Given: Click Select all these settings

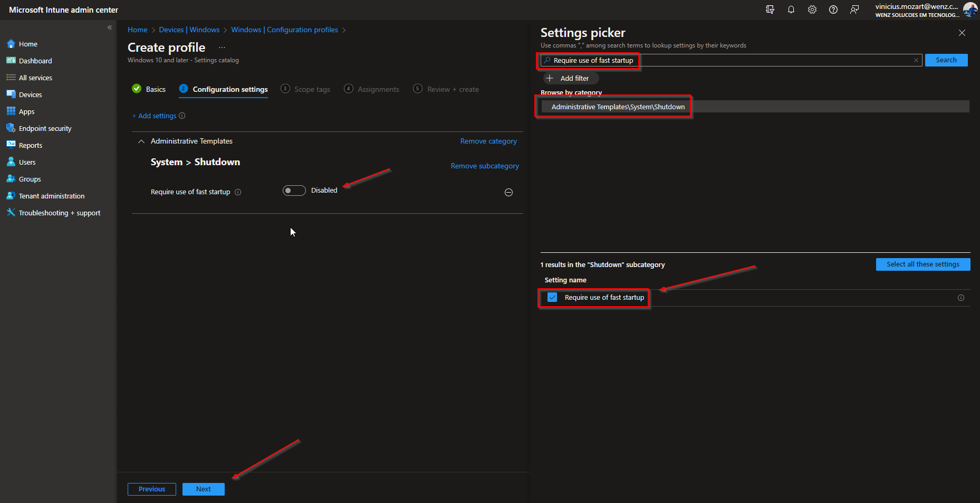Looking at the screenshot, I should (923, 264).
